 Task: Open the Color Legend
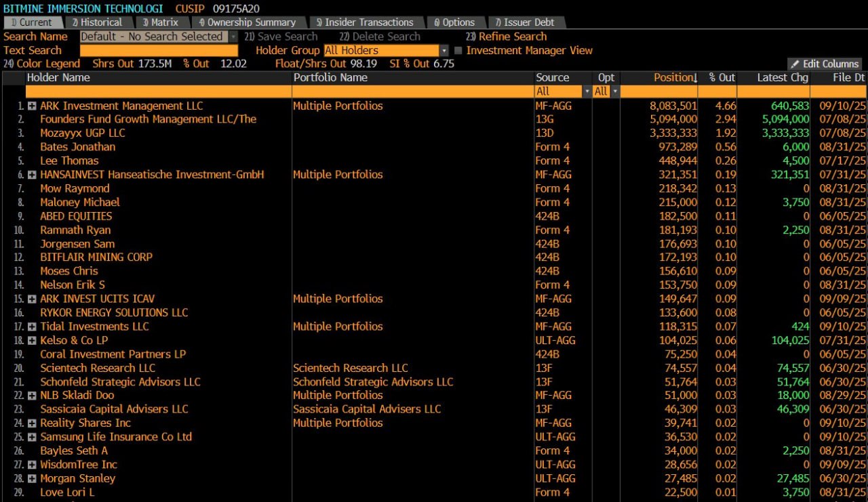[x=42, y=64]
